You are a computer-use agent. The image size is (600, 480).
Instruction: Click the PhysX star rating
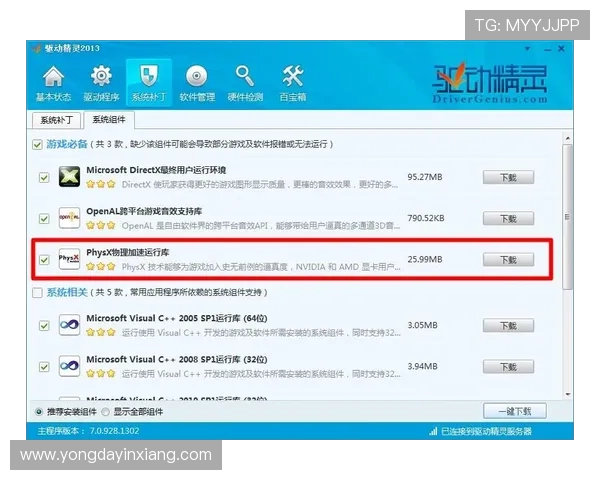click(x=101, y=266)
